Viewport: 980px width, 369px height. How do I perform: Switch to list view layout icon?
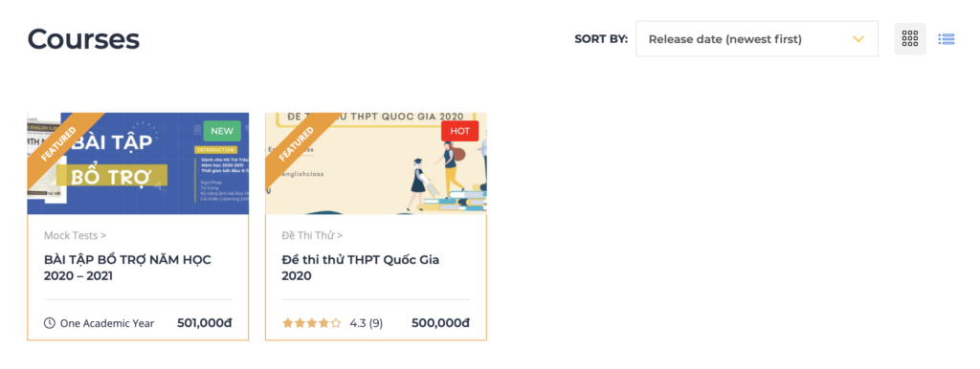947,38
